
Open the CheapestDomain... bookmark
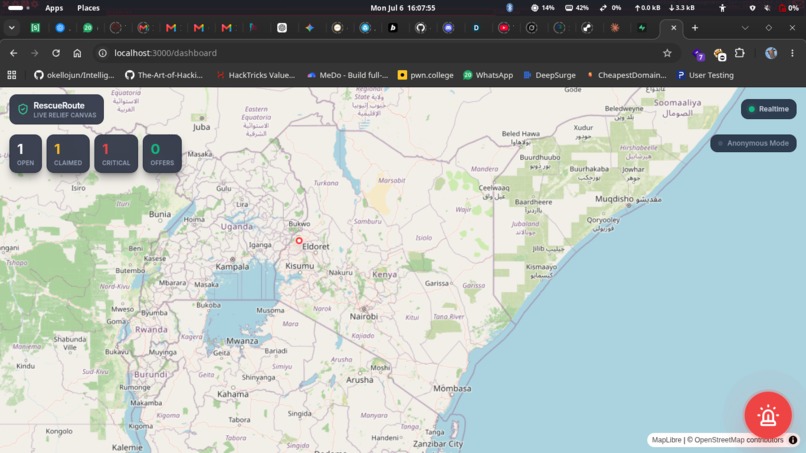tap(626, 75)
